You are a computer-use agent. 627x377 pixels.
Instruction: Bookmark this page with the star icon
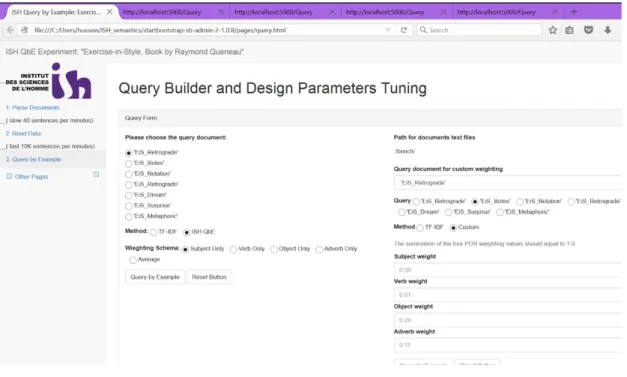(x=553, y=30)
